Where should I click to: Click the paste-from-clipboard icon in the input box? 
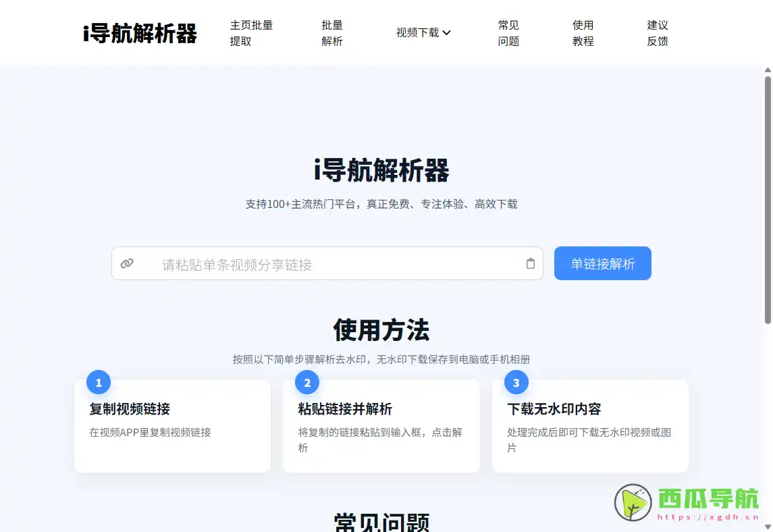coord(531,263)
